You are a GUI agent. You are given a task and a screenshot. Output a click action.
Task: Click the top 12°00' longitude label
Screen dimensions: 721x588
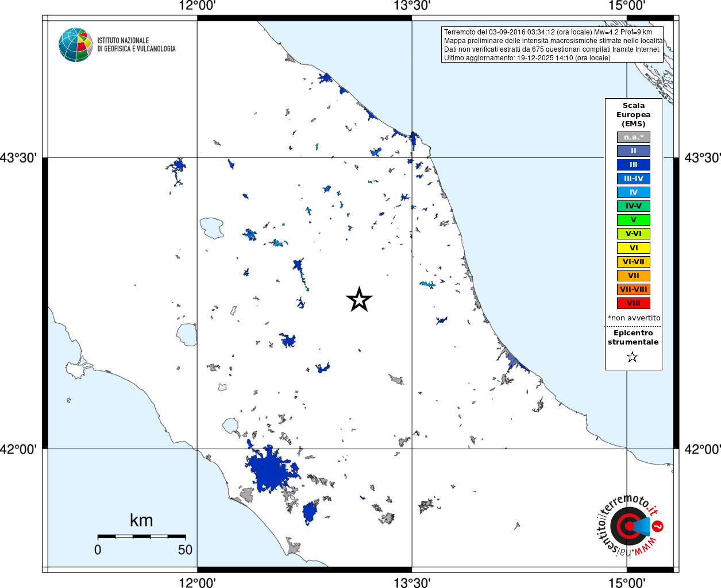click(x=197, y=6)
